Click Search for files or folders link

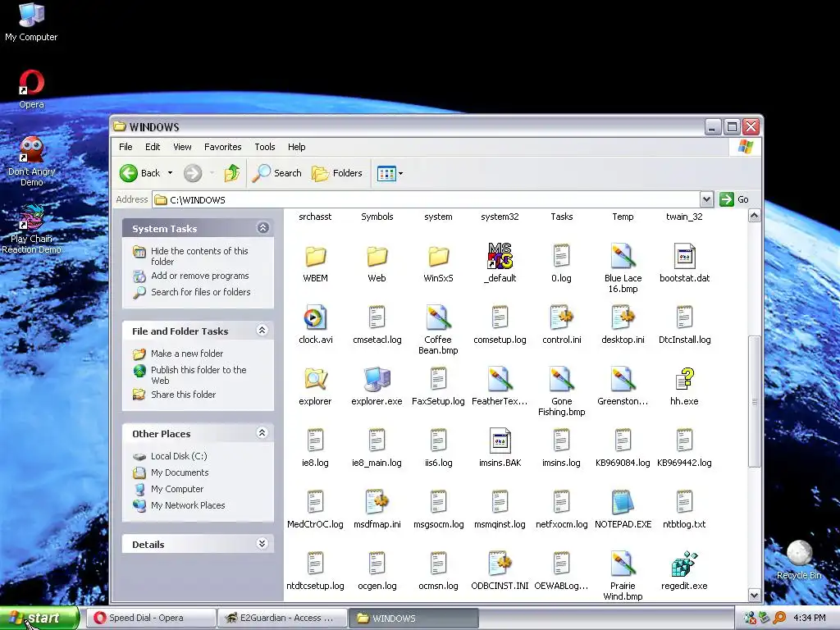pyautogui.click(x=200, y=292)
